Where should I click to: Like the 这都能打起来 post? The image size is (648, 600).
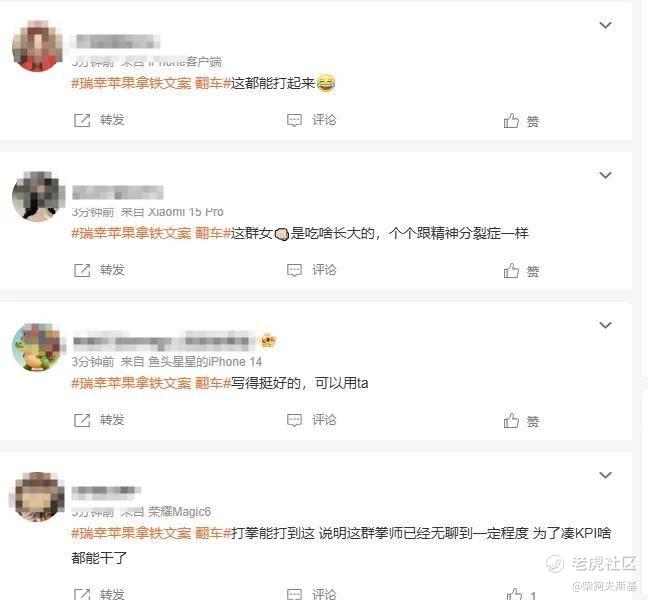521,121
